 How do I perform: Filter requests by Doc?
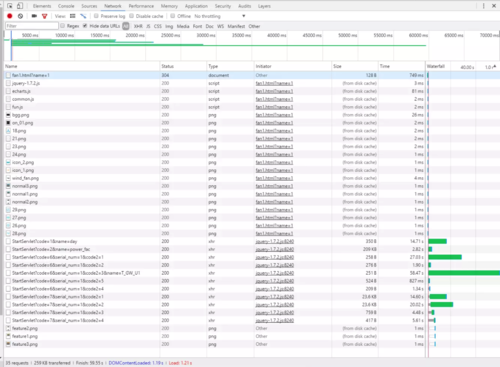210,26
